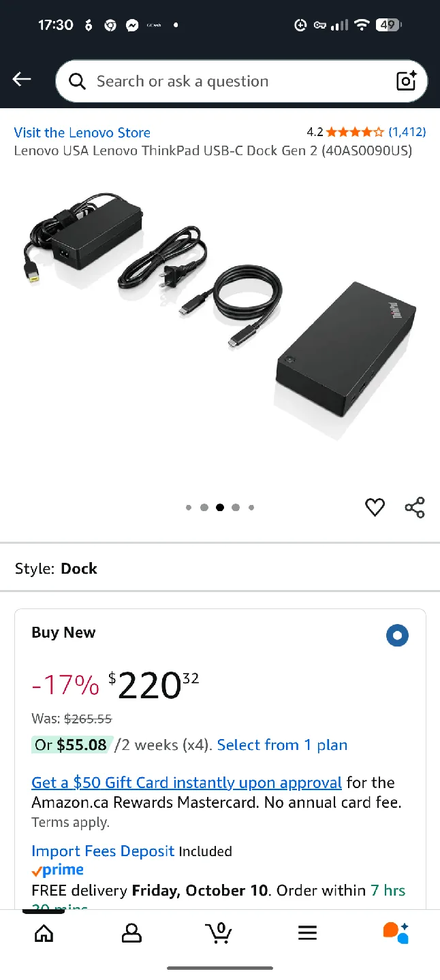Launch Rufus AI assistant icon

(396, 933)
